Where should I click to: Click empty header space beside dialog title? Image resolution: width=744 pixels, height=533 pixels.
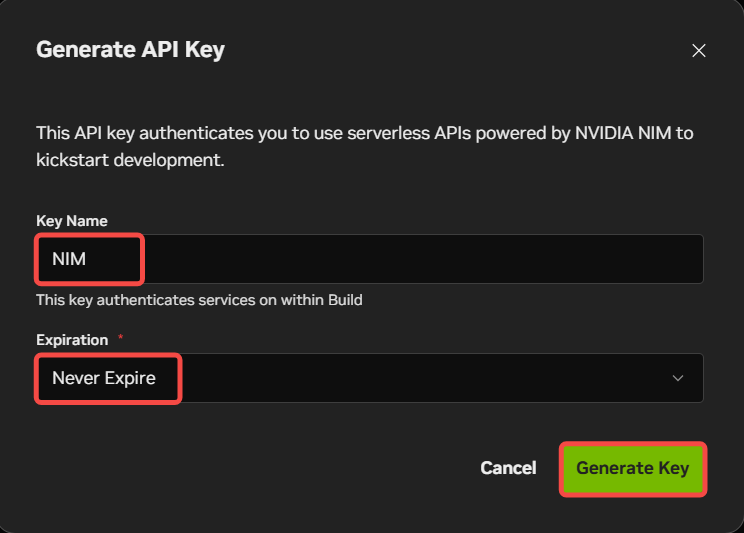click(450, 50)
